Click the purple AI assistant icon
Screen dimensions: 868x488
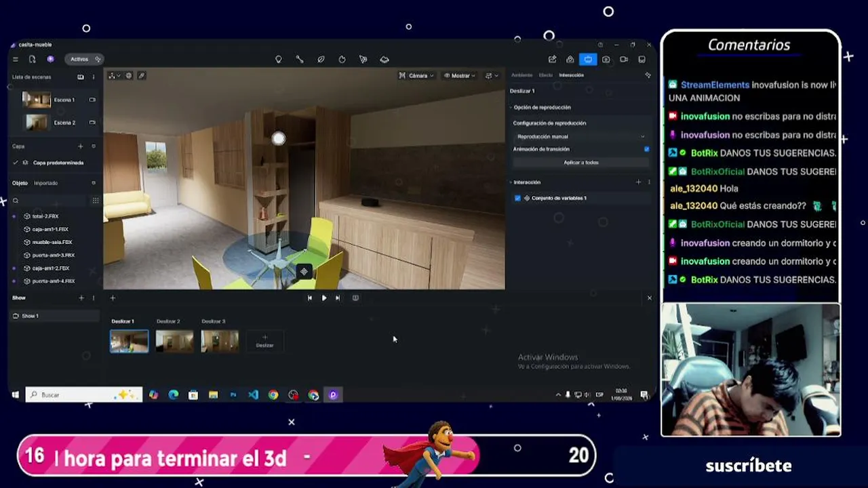tap(50, 60)
